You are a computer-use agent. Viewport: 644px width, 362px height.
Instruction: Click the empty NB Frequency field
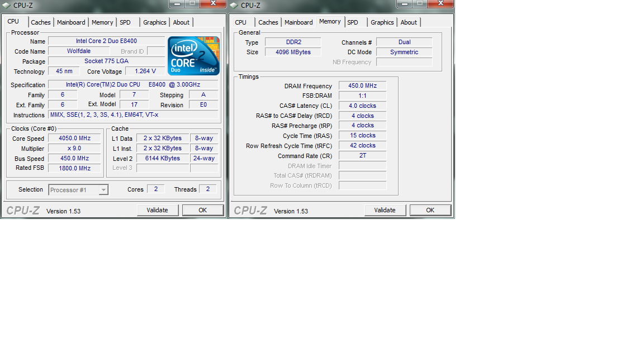(405, 62)
